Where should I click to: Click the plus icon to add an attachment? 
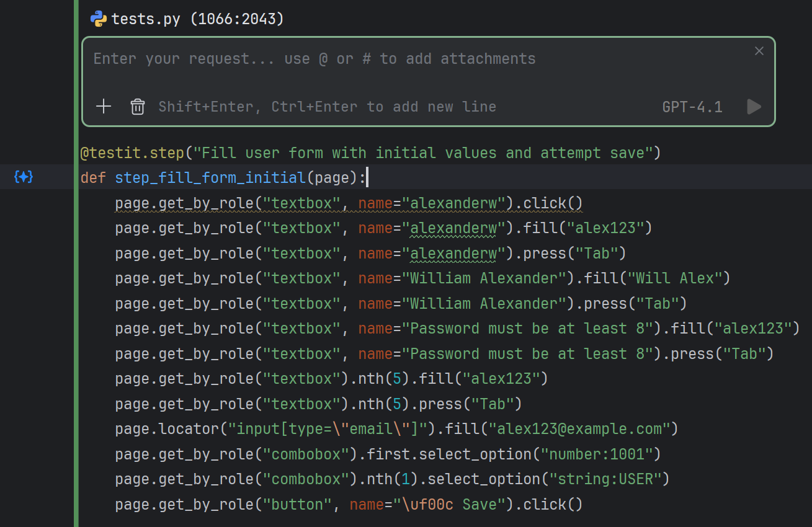pyautogui.click(x=103, y=106)
